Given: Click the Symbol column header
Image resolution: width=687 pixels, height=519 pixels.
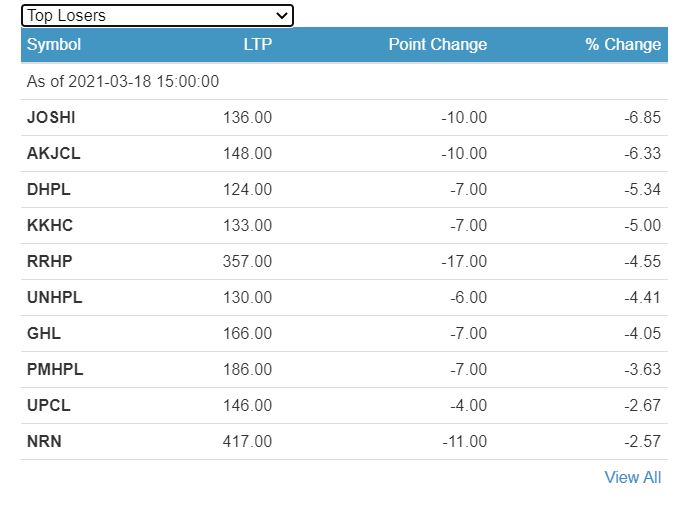Looking at the screenshot, I should [x=54, y=44].
